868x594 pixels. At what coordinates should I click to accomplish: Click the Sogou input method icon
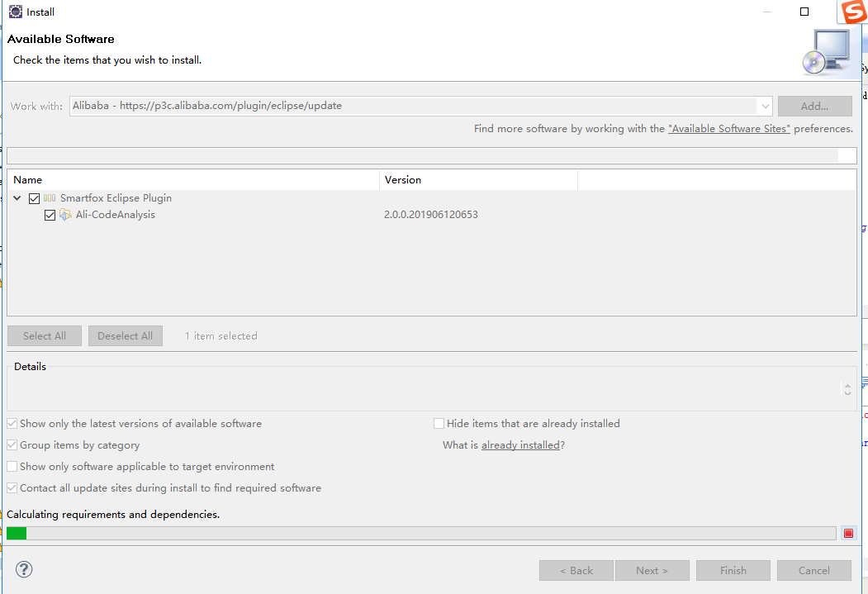pyautogui.click(x=853, y=12)
